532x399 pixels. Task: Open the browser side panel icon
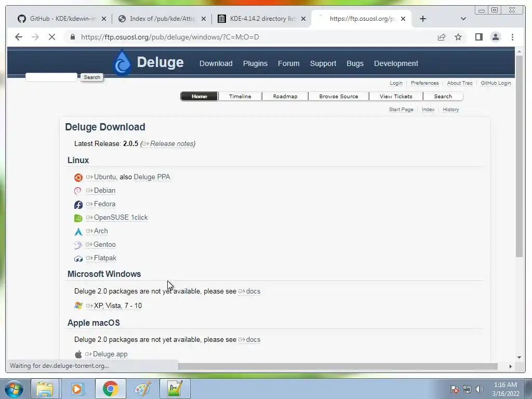click(478, 37)
